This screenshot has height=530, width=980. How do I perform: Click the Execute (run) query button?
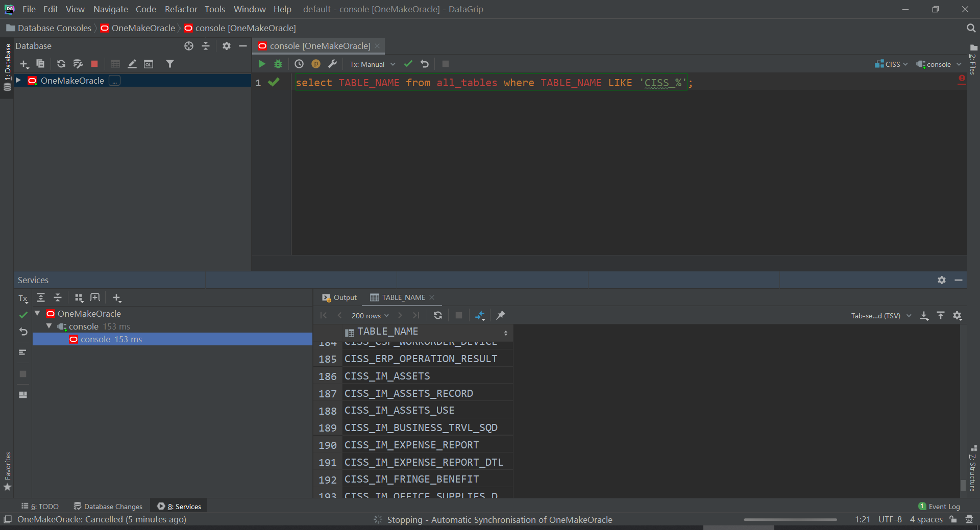click(x=262, y=64)
